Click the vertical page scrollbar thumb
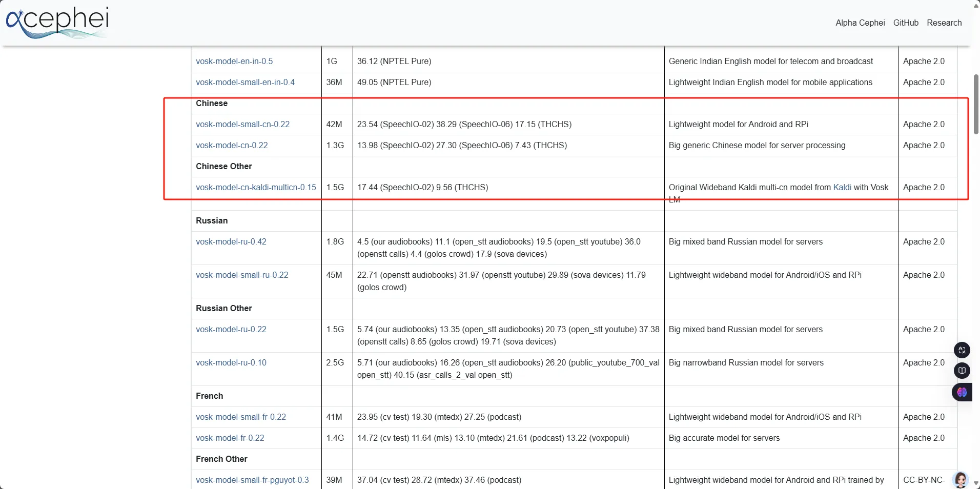The image size is (980, 489). [975, 104]
